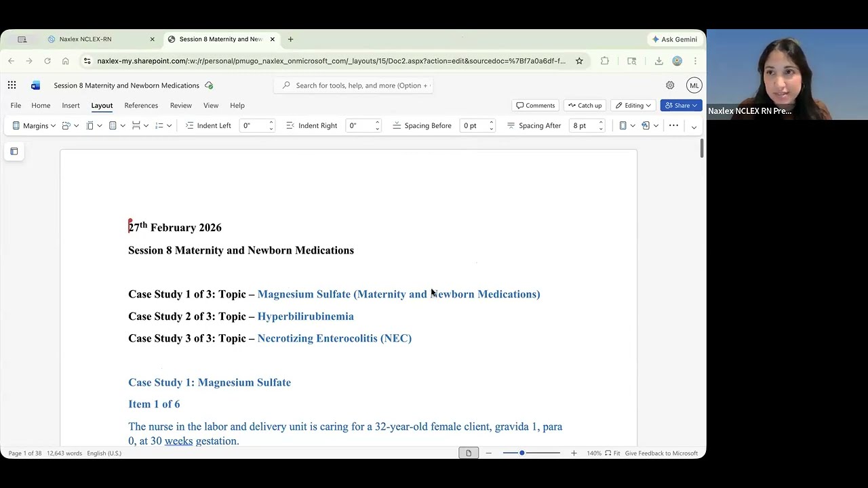This screenshot has height=488, width=868.
Task: Click the 12,643 words count in status bar
Action: click(x=64, y=453)
